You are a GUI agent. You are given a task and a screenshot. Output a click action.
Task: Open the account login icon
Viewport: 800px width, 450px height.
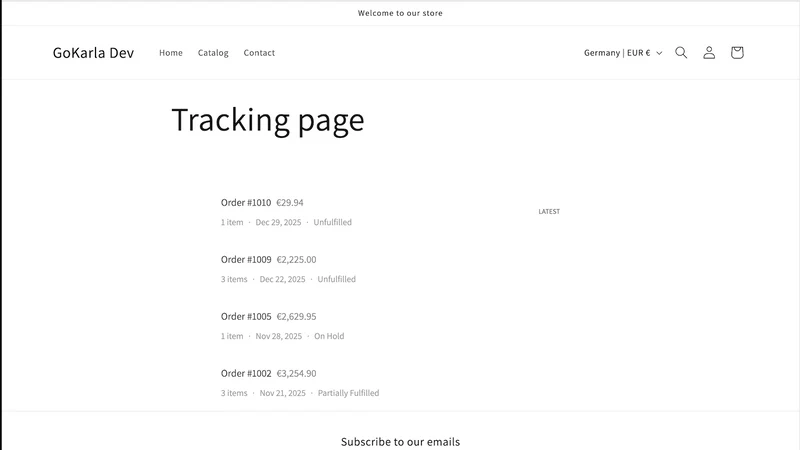(x=709, y=53)
